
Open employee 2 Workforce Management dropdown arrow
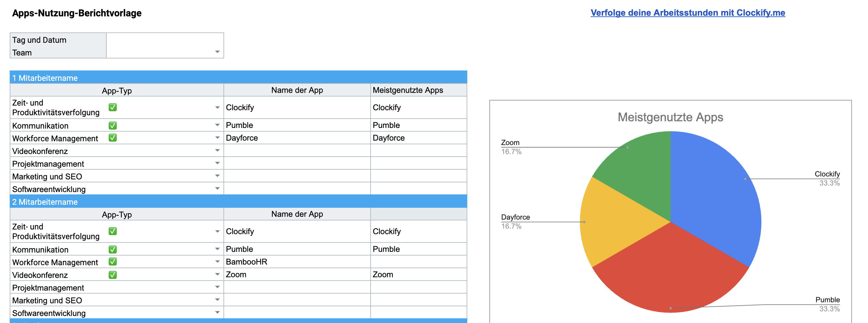coord(217,262)
